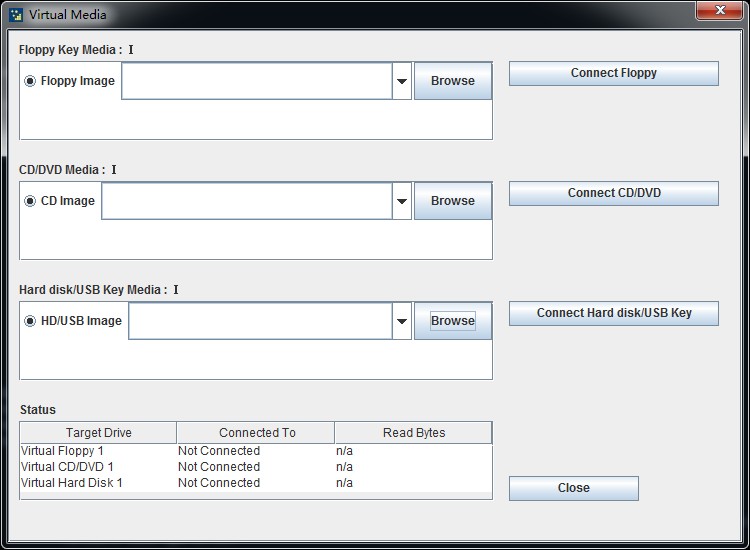Select the Virtual CD/DVD 1 status row

[68, 467]
